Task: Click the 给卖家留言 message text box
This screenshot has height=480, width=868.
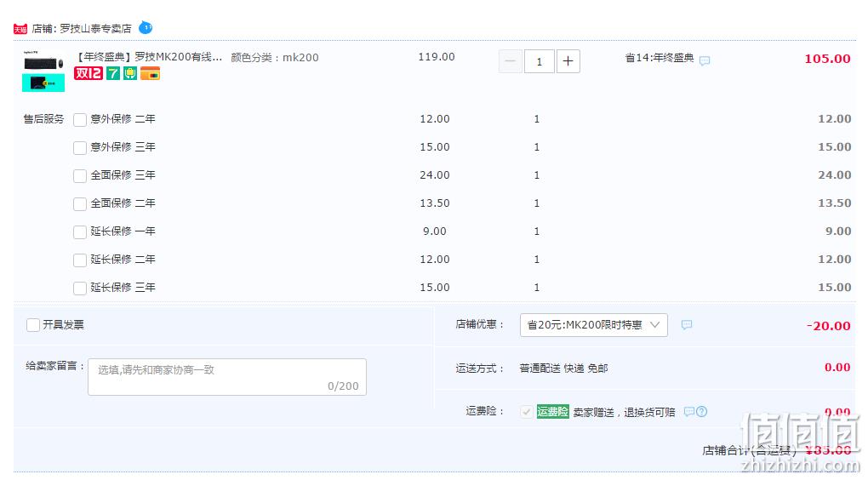Action: tap(227, 377)
